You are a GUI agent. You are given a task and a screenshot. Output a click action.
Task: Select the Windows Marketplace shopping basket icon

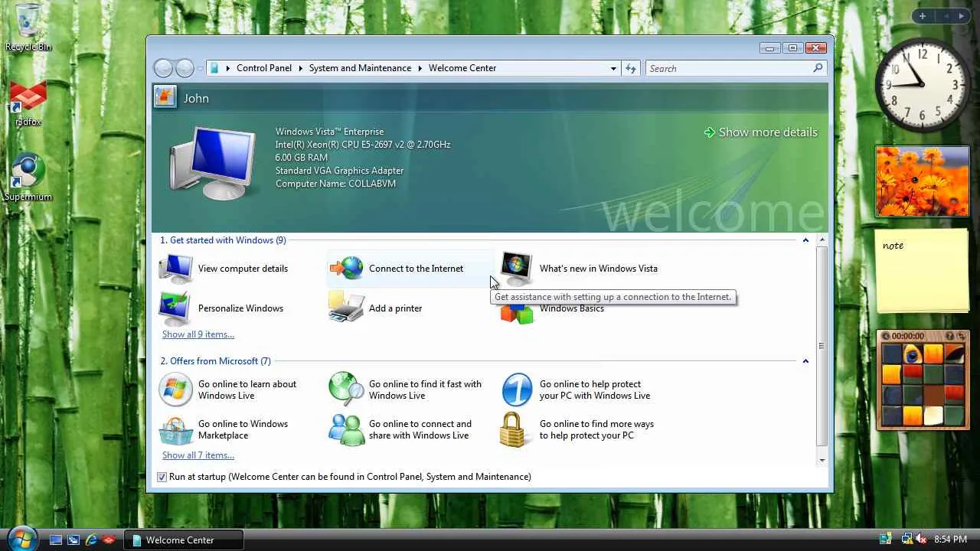175,429
